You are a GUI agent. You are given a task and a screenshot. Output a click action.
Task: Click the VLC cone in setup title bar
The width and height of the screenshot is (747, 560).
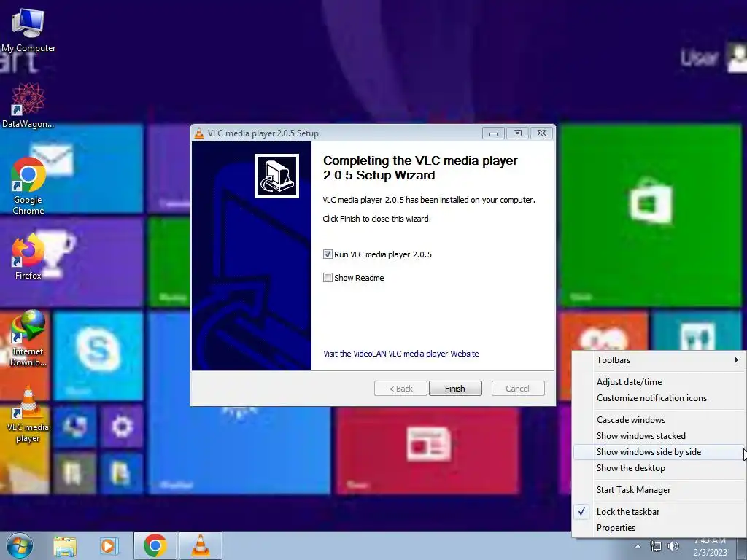point(199,133)
